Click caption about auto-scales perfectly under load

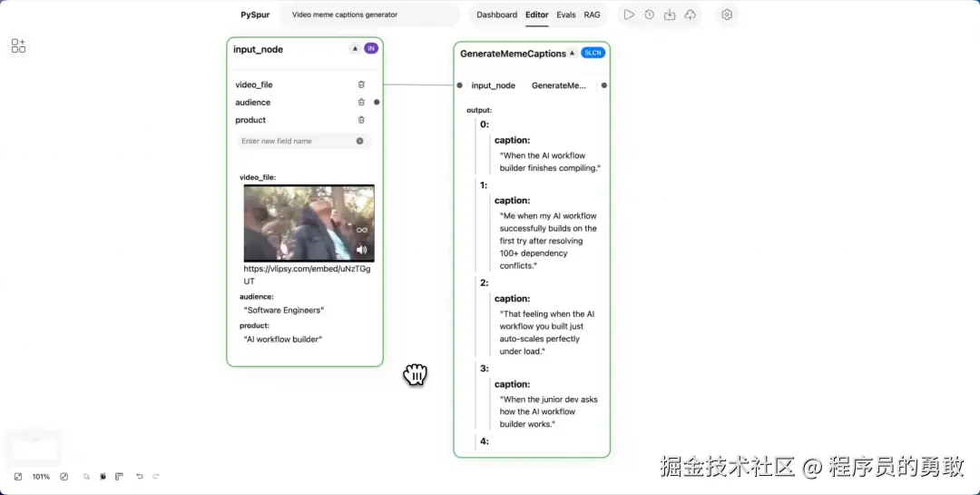pos(547,333)
